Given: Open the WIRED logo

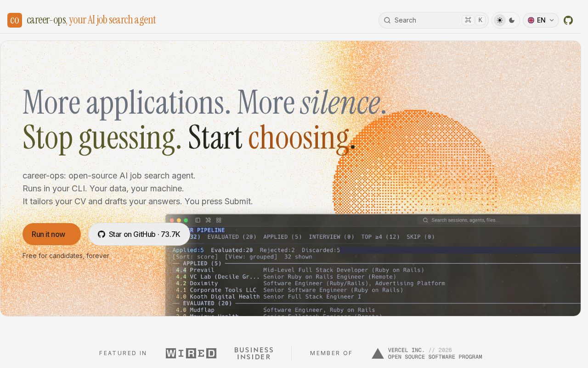Looking at the screenshot, I should pos(191,353).
